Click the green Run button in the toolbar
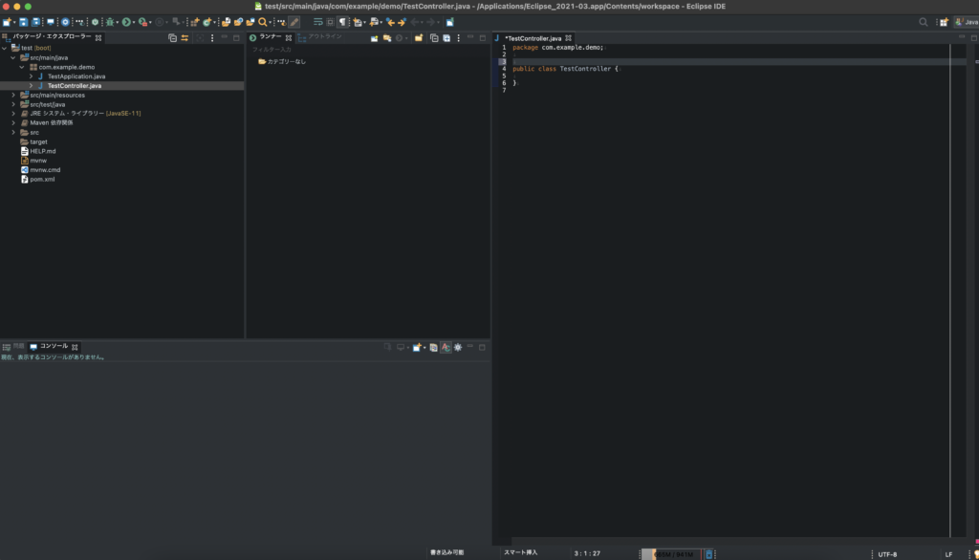The image size is (979, 560). (x=126, y=22)
